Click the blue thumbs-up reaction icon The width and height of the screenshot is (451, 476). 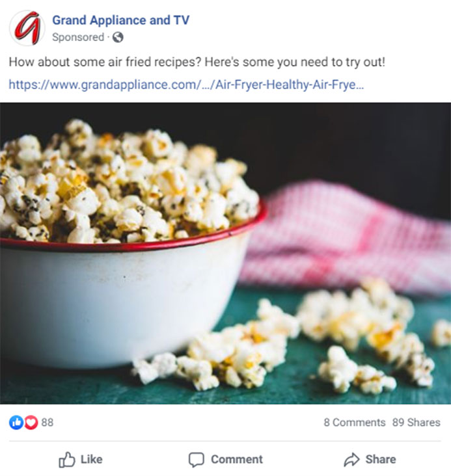pyautogui.click(x=16, y=422)
